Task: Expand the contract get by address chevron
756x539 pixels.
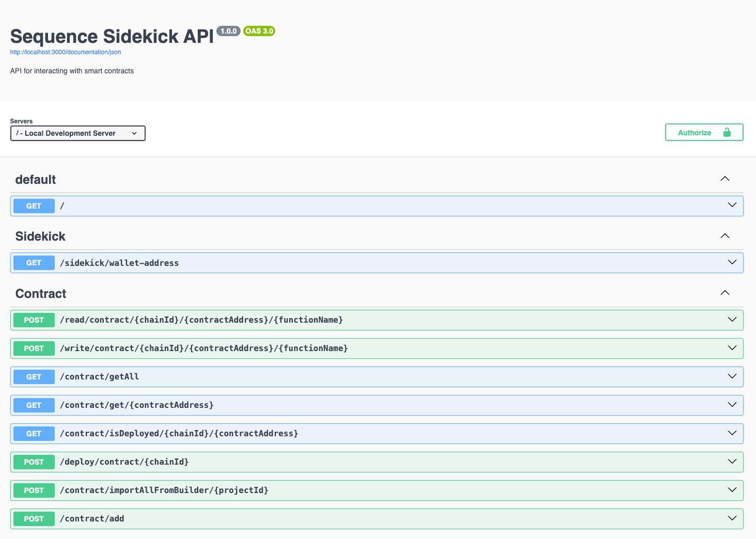Action: pos(732,405)
